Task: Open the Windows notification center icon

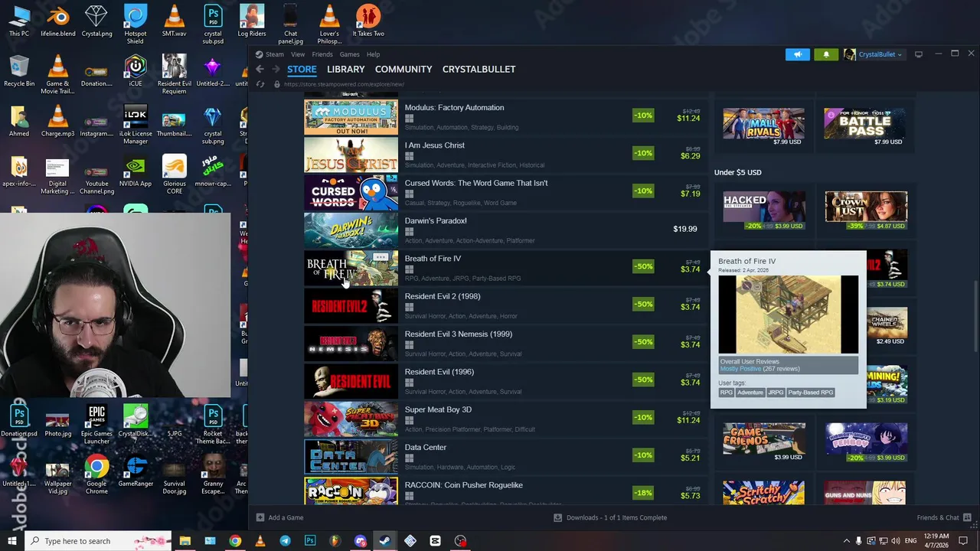Action: pyautogui.click(x=963, y=541)
